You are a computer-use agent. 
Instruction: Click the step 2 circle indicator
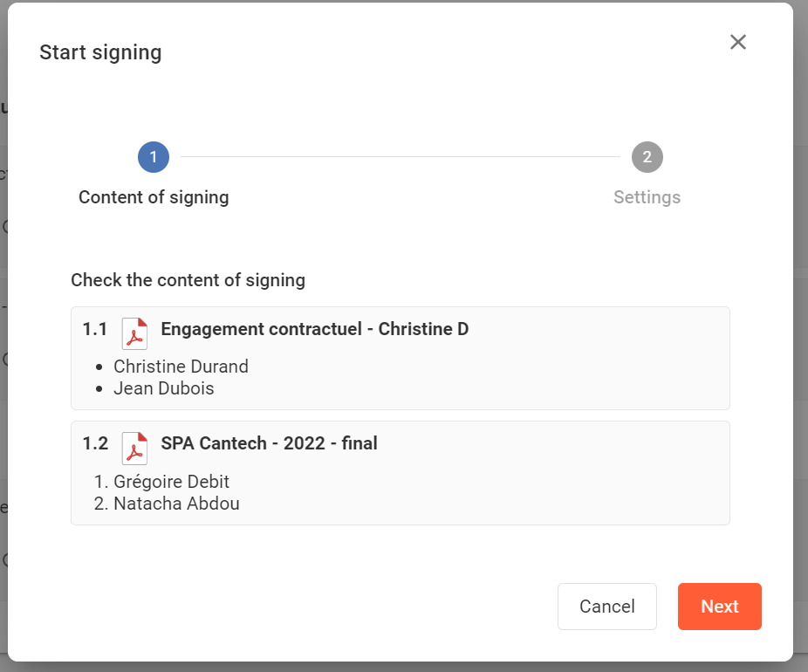[647, 157]
